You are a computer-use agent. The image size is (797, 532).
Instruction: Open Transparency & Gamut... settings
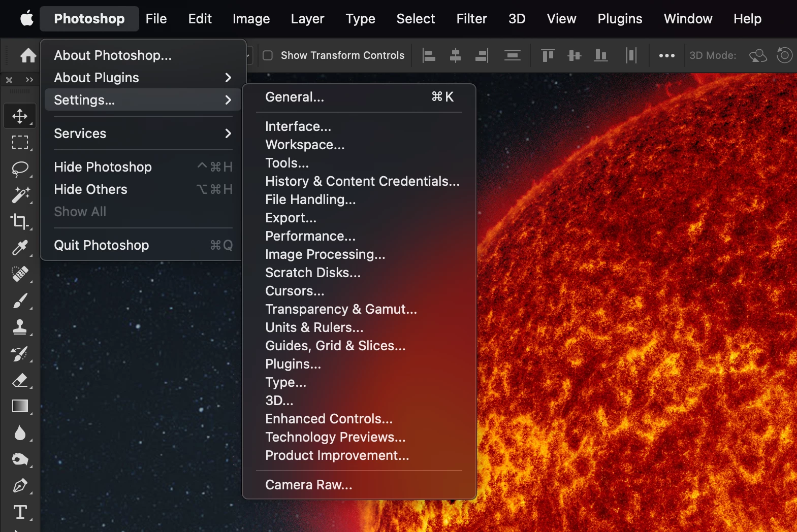359,309
